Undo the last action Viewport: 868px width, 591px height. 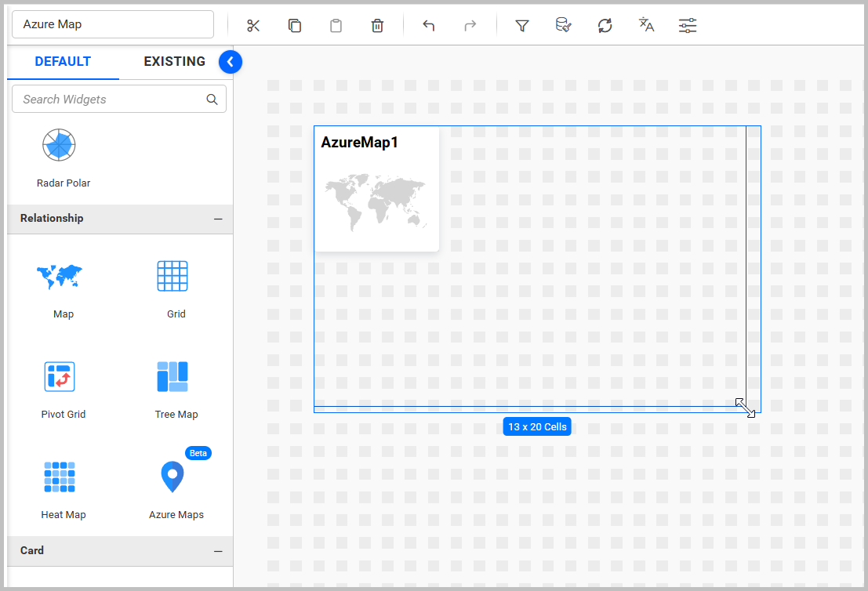(x=428, y=25)
